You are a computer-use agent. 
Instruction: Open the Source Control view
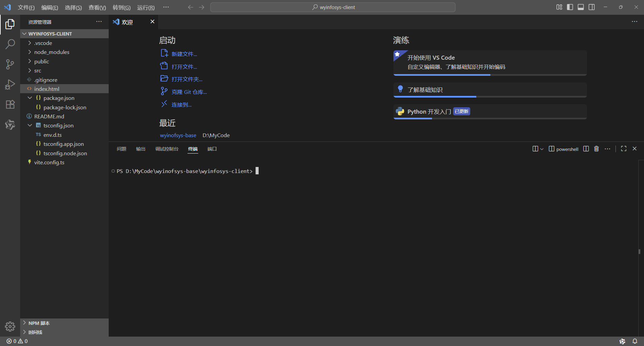click(10, 64)
